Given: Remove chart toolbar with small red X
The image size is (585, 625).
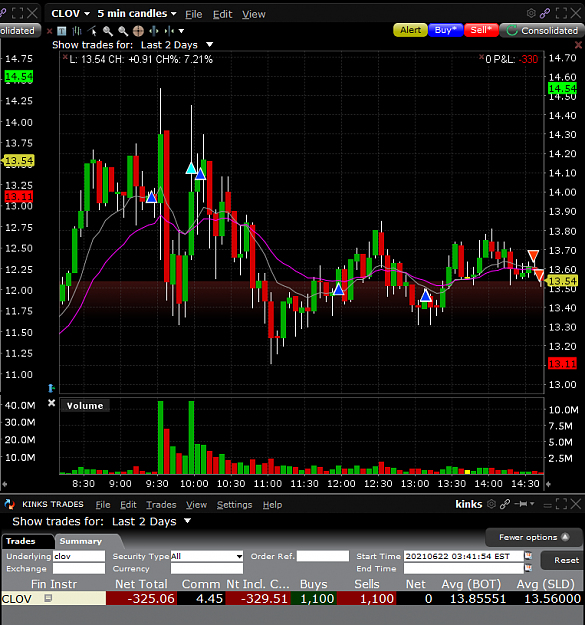Looking at the screenshot, I should (x=49, y=31).
